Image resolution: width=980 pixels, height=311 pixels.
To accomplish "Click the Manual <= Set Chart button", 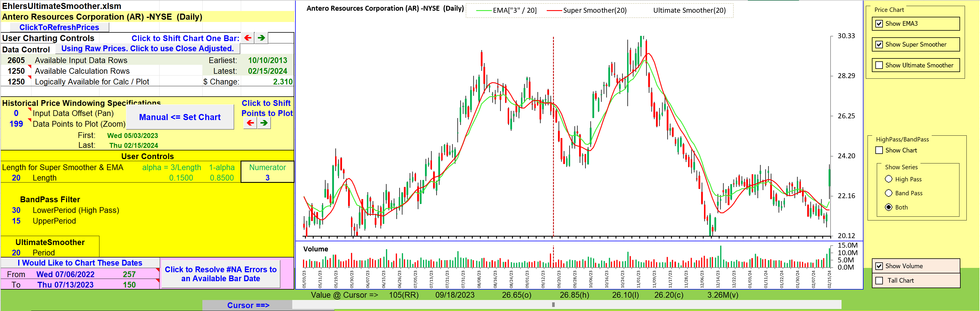I will tap(180, 117).
